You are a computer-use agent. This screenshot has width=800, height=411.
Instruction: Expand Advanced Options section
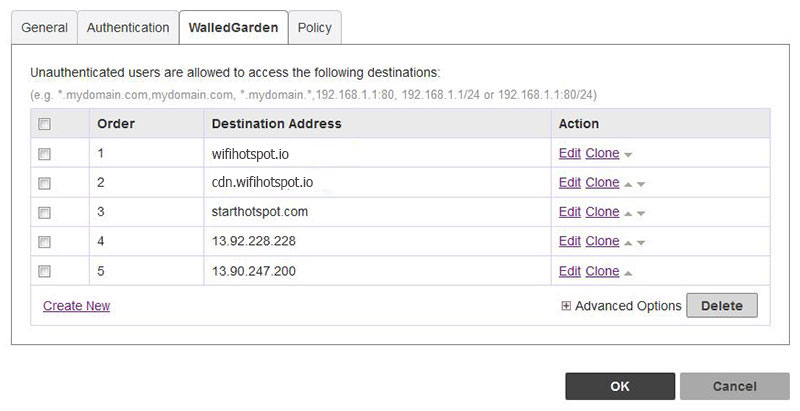point(566,306)
